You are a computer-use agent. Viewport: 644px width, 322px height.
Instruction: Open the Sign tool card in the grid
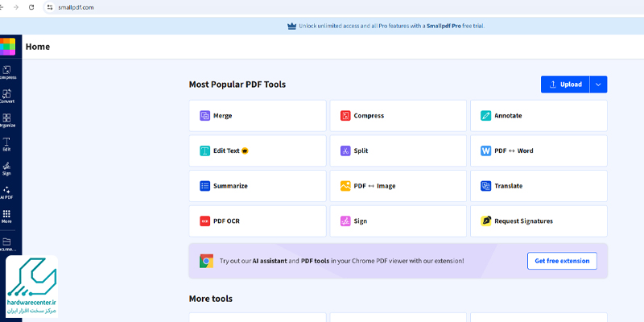point(398,221)
